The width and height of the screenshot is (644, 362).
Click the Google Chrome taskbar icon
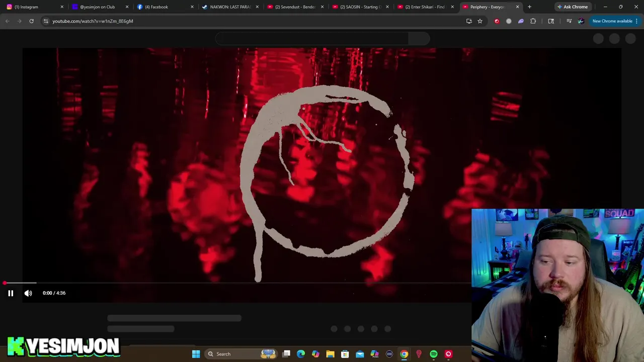point(404,354)
